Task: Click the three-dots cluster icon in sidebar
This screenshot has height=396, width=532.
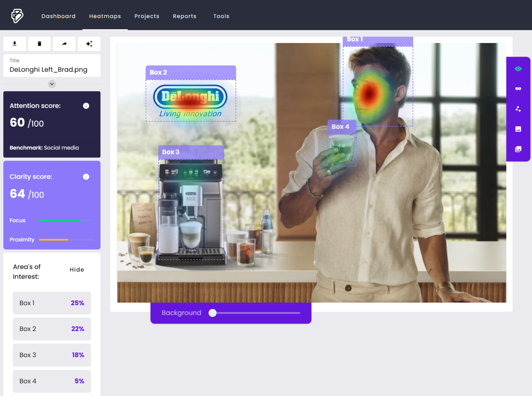Action: 518,109
